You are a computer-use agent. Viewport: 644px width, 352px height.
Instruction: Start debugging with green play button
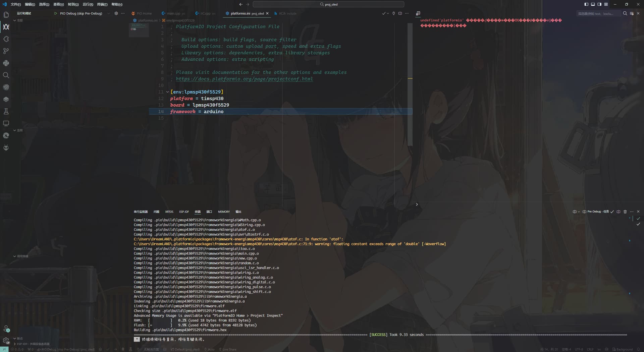(56, 13)
